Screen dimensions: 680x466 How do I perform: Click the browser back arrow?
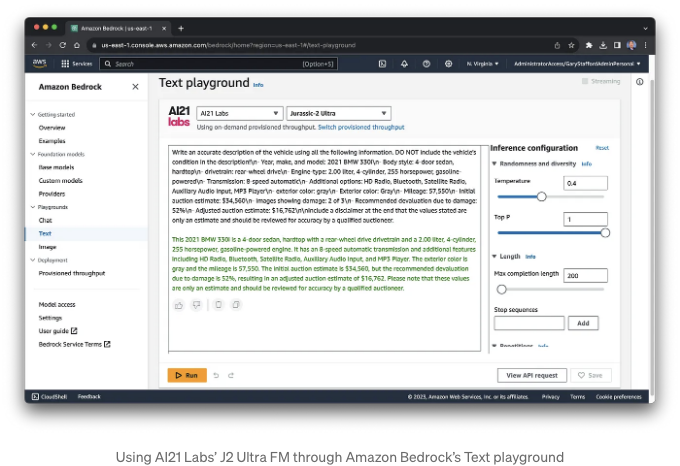coord(35,45)
